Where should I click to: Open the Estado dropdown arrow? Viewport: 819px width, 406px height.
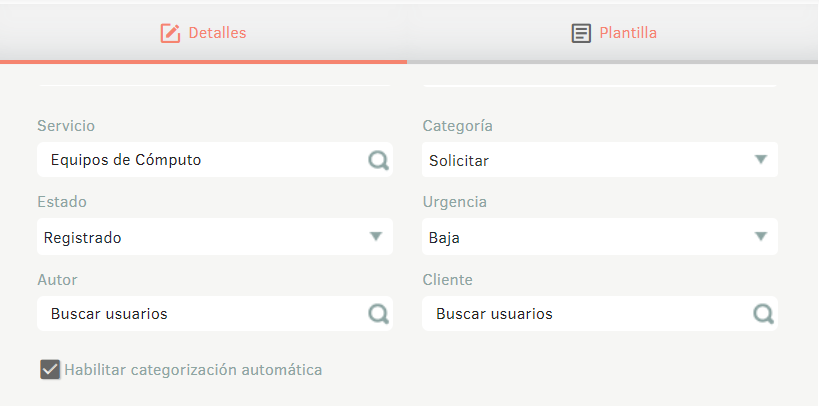click(376, 237)
